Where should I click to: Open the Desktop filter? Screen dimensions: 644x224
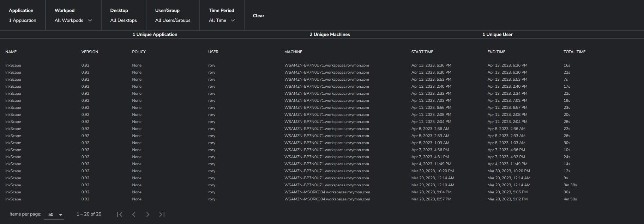coord(123,15)
